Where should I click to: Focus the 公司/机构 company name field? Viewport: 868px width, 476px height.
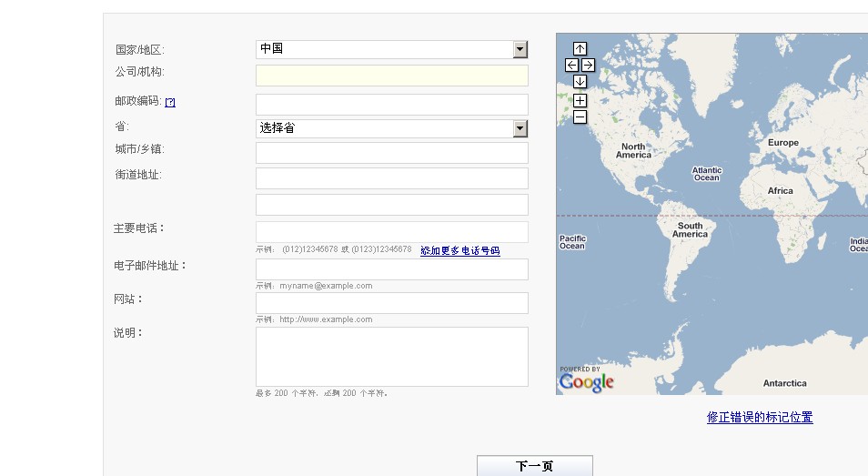click(391, 76)
